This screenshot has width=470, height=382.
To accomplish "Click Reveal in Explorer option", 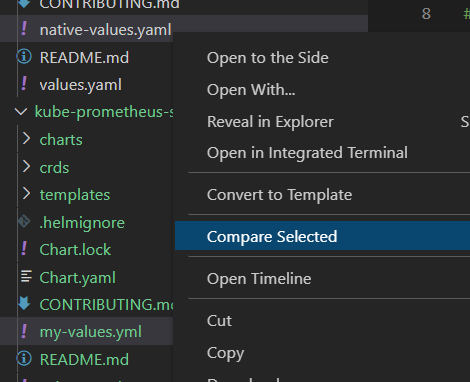I will pyautogui.click(x=270, y=122).
